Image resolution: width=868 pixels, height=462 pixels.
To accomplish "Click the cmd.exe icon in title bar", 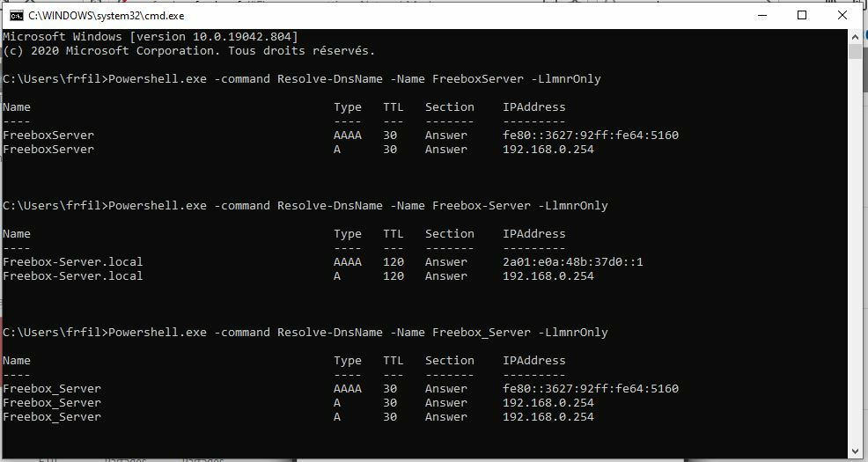I will [x=15, y=15].
